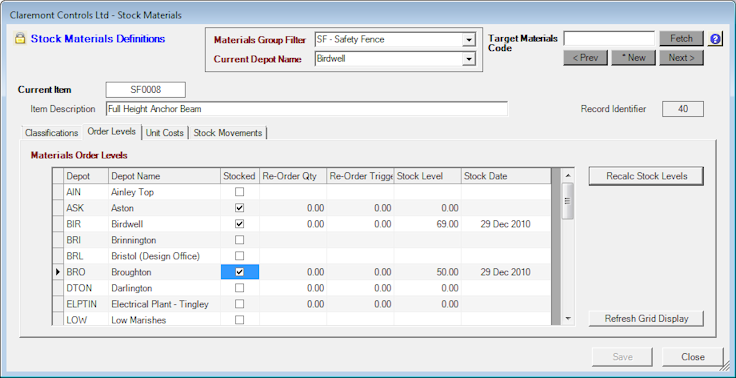
Task: Select the row marker arrow beside BRO
Action: click(58, 272)
